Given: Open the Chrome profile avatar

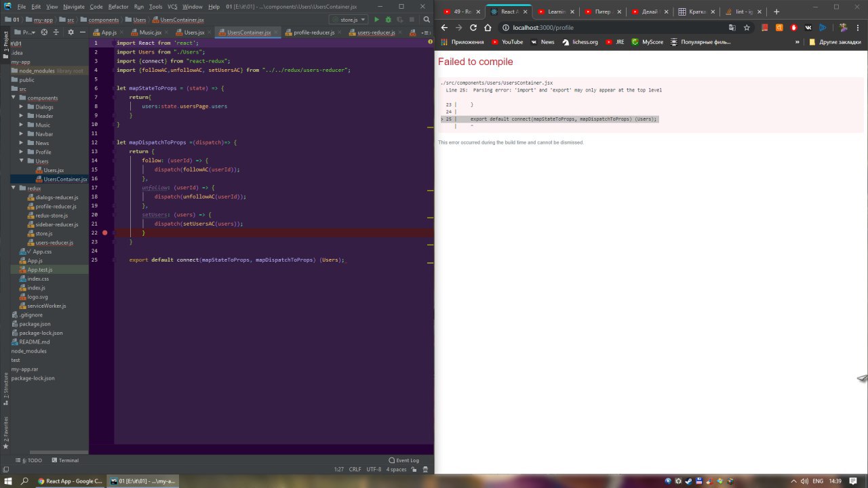Looking at the screenshot, I should coord(844,28).
